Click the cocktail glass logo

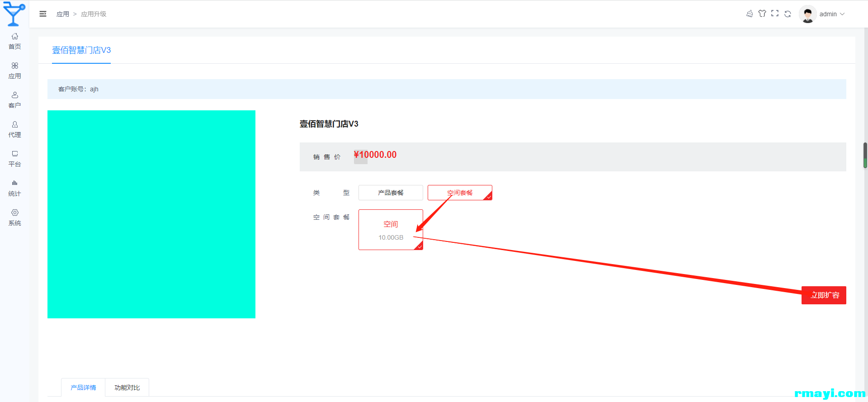[14, 14]
